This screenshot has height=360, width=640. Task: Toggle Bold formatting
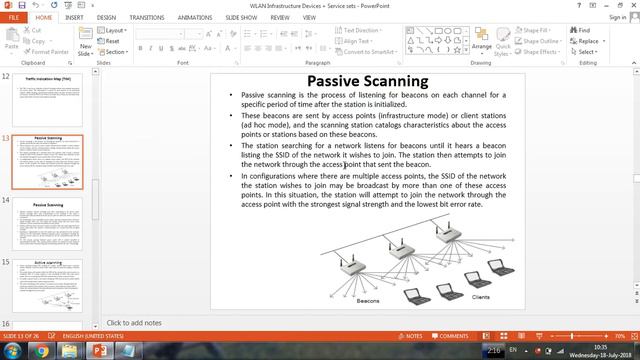point(140,49)
